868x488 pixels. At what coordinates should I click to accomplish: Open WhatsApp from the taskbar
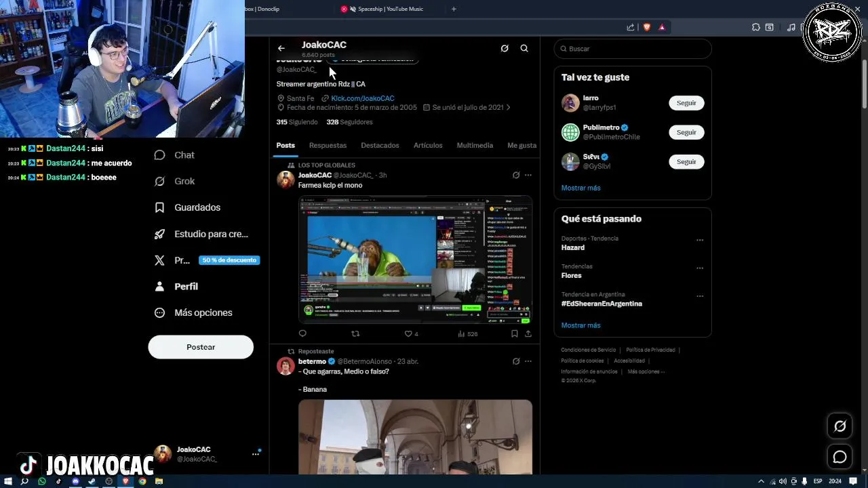point(42,481)
